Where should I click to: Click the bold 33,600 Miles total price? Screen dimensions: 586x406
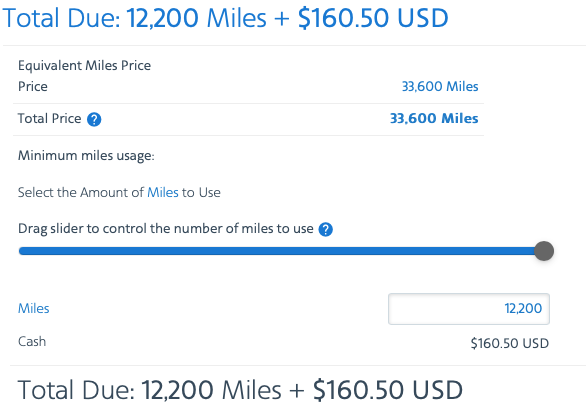pyautogui.click(x=434, y=119)
